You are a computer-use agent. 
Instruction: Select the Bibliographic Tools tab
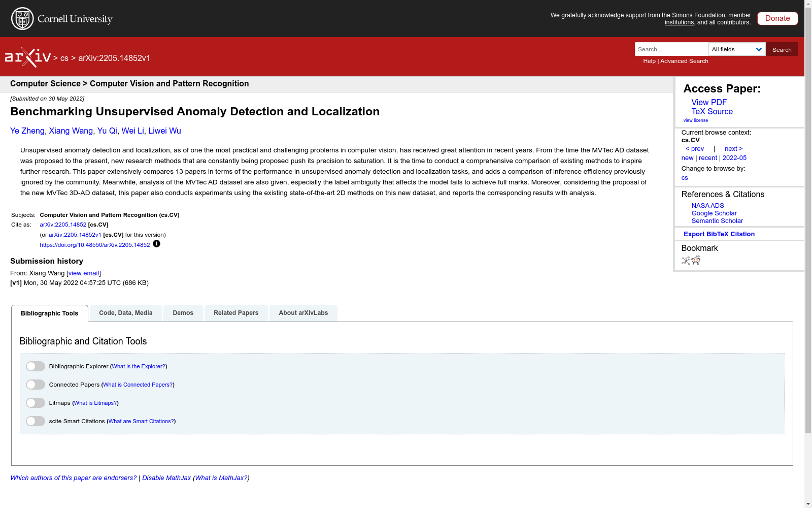tap(50, 313)
